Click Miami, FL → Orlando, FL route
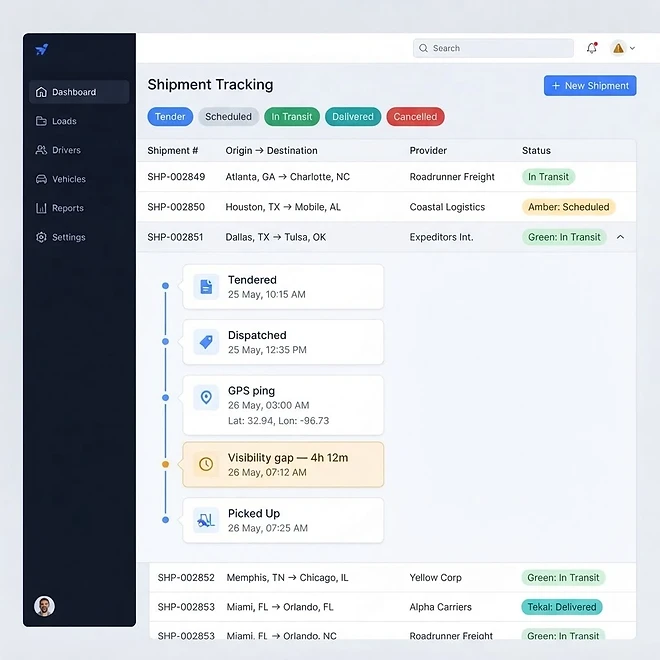The height and width of the screenshot is (660, 660). [x=280, y=607]
